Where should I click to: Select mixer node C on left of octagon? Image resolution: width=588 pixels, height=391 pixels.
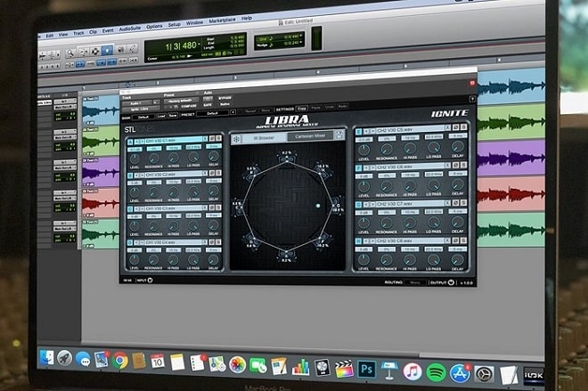click(239, 207)
